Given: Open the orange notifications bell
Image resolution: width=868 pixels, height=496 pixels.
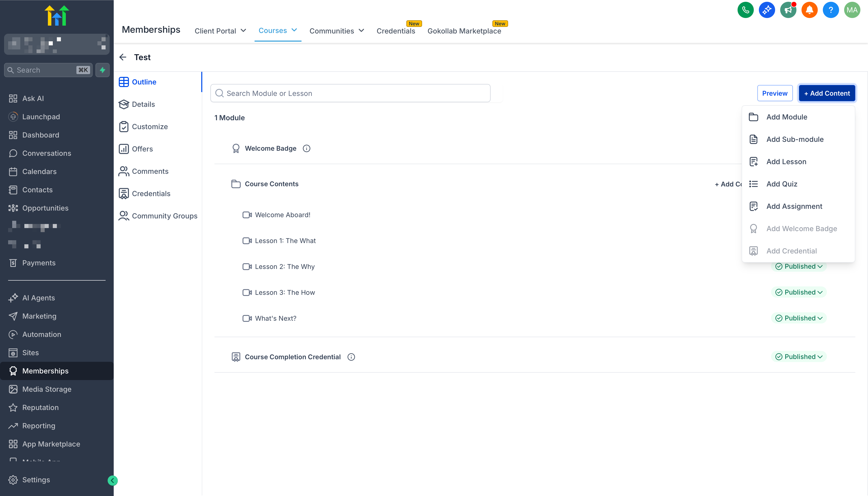Looking at the screenshot, I should [x=809, y=10].
